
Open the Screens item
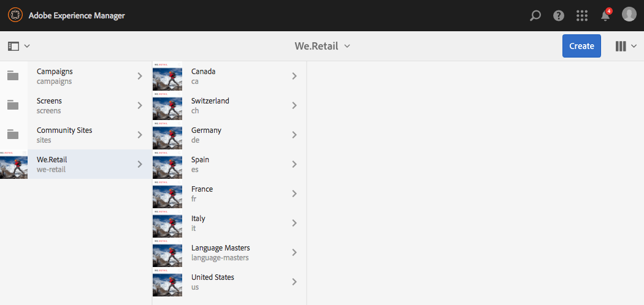76,105
